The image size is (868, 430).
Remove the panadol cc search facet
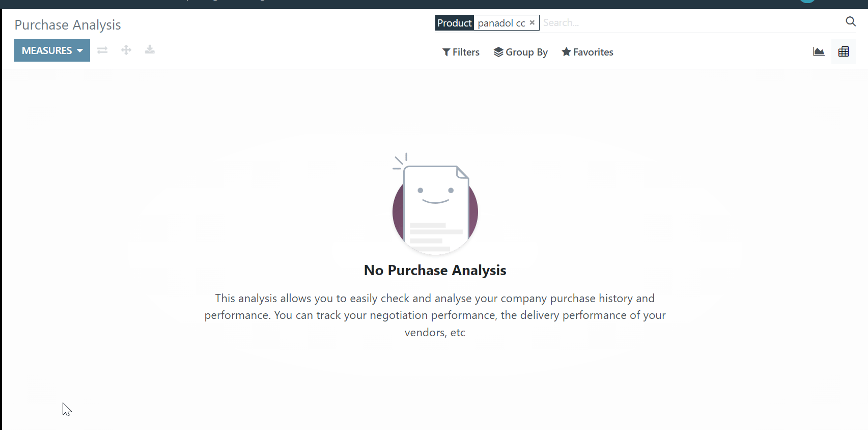532,22
